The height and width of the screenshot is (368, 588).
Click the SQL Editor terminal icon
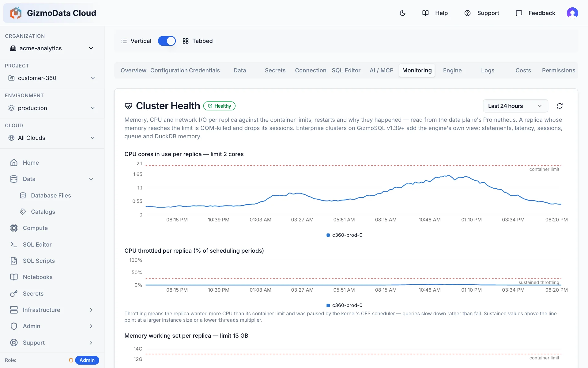point(14,244)
